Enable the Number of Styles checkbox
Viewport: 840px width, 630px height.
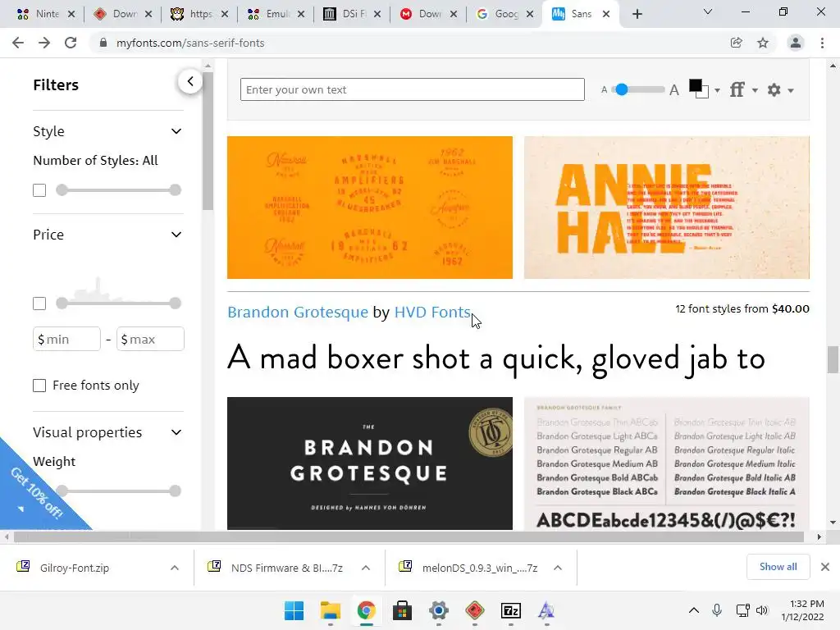[39, 190]
